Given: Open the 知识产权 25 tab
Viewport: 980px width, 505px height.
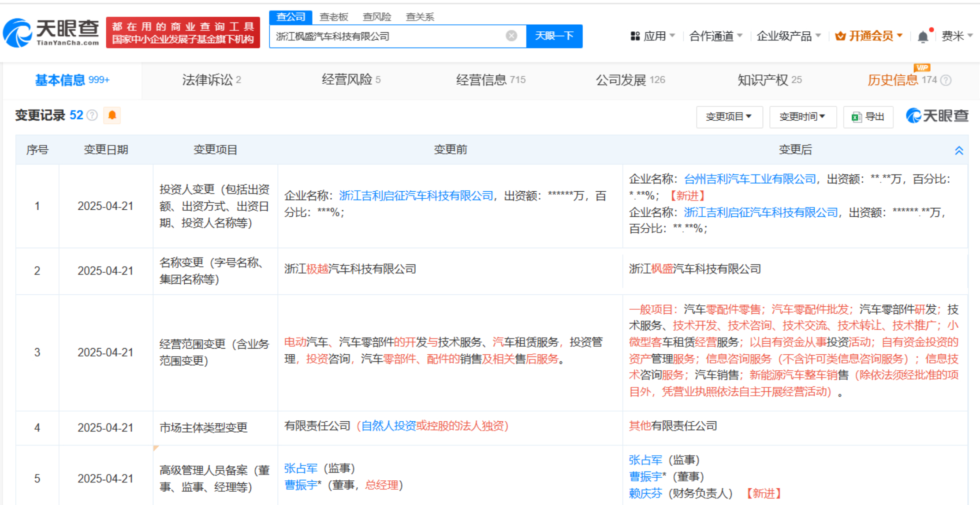Looking at the screenshot, I should click(770, 80).
